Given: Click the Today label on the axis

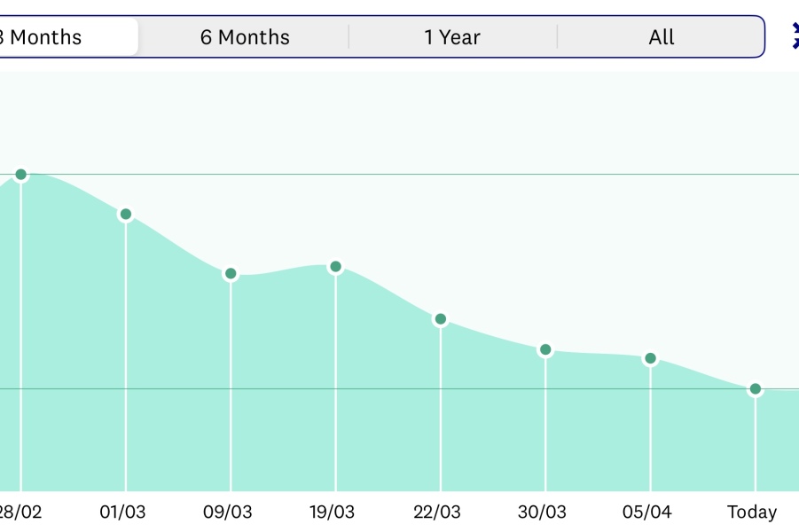Looking at the screenshot, I should (x=752, y=512).
